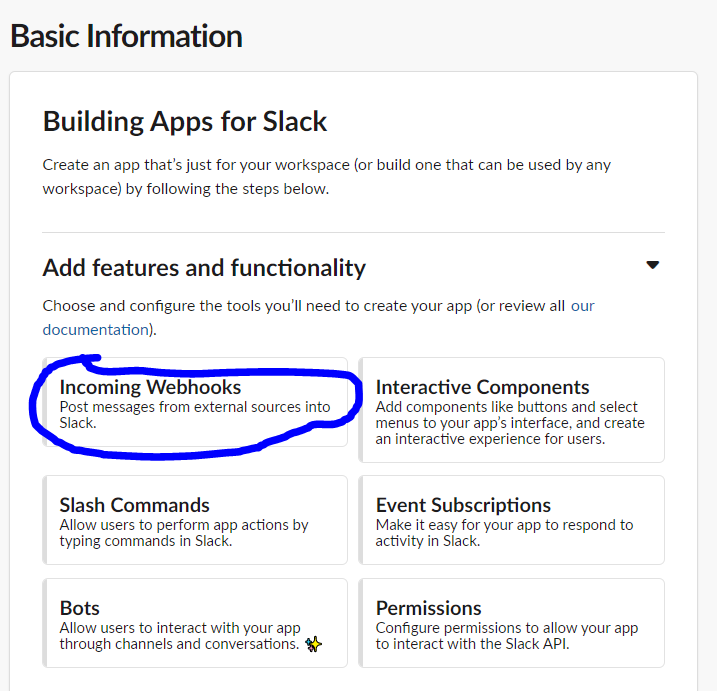Image resolution: width=717 pixels, height=691 pixels.
Task: Click the 'Building Apps for Slack' heading
Action: tap(185, 121)
